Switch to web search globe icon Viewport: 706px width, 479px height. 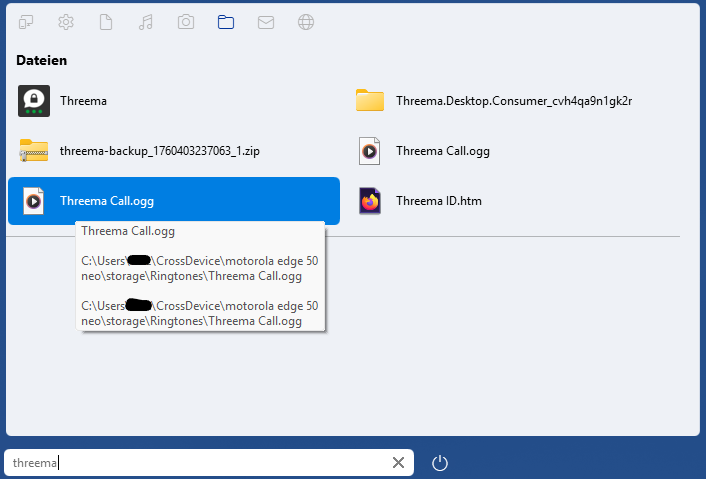click(306, 22)
